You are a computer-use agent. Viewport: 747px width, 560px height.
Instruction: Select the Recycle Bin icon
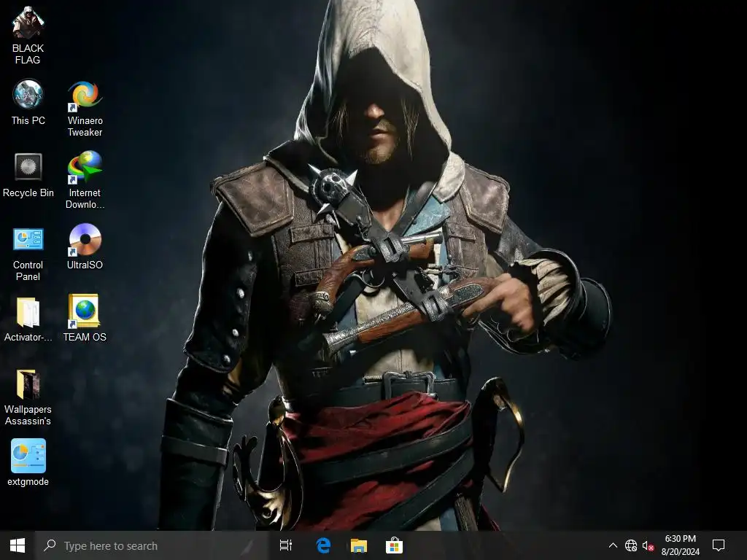pyautogui.click(x=28, y=175)
